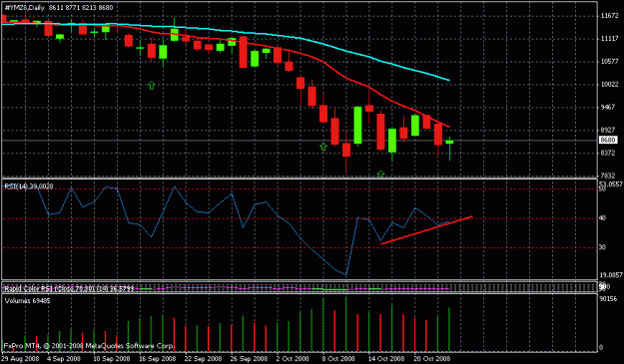The width and height of the screenshot is (624, 364).
Task: Click the 10 Sep 2008 date label
Action: click(x=111, y=358)
